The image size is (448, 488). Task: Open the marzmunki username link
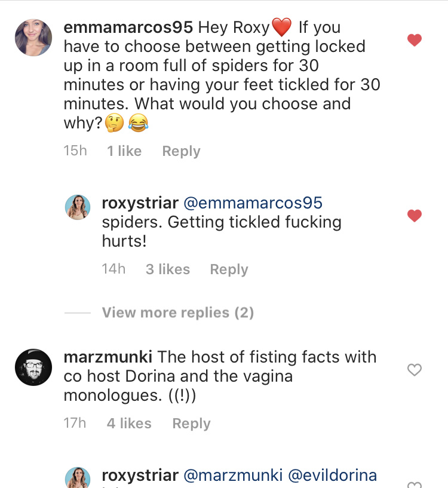108,357
